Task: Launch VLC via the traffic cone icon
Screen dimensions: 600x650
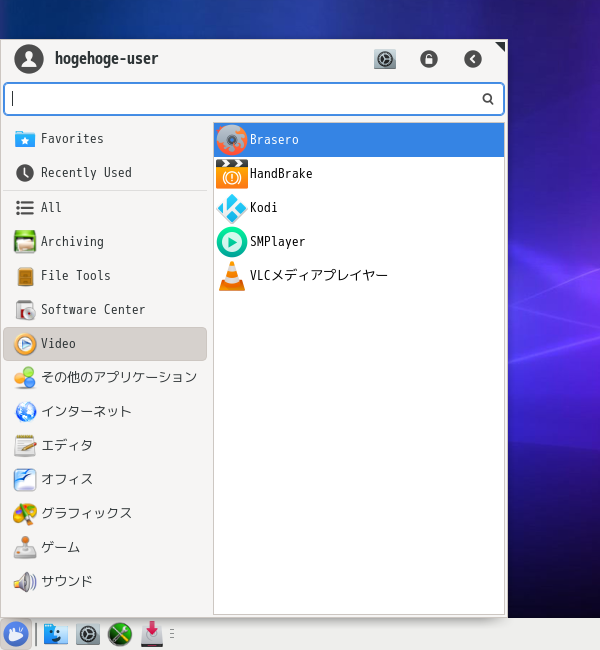Action: tap(232, 276)
